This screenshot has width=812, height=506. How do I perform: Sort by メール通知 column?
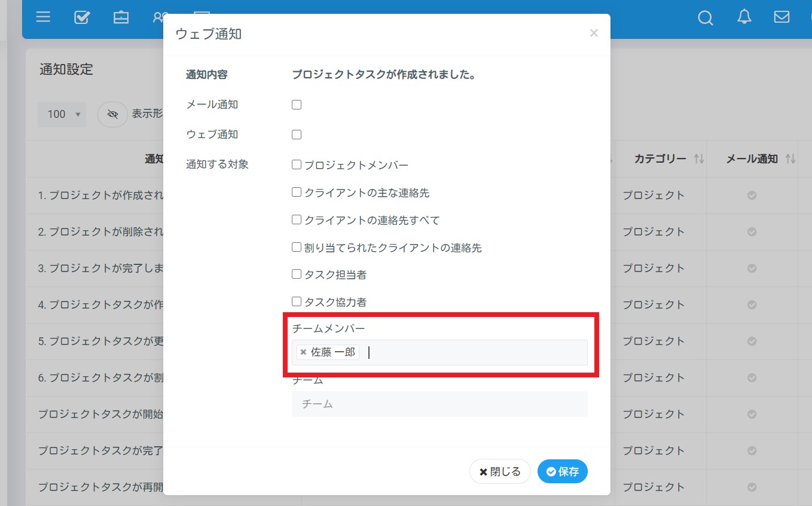(x=752, y=159)
